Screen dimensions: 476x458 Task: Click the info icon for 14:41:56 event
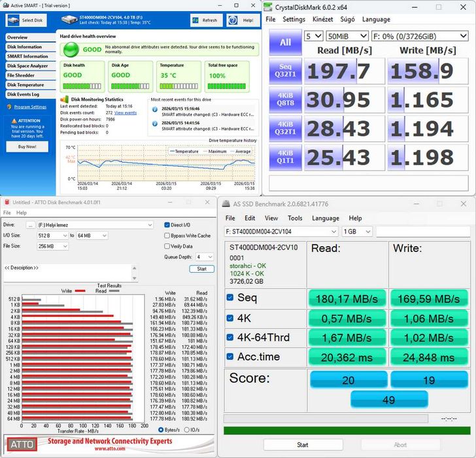155,124
